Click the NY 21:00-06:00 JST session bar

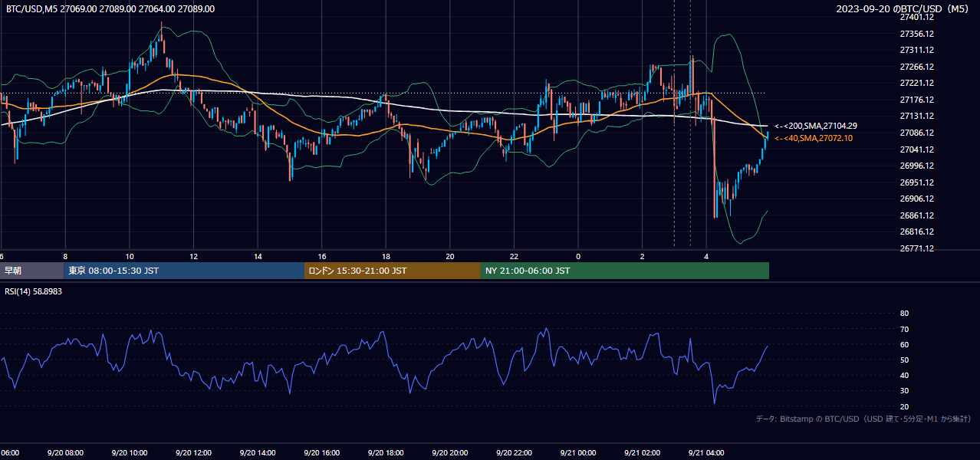coord(625,271)
